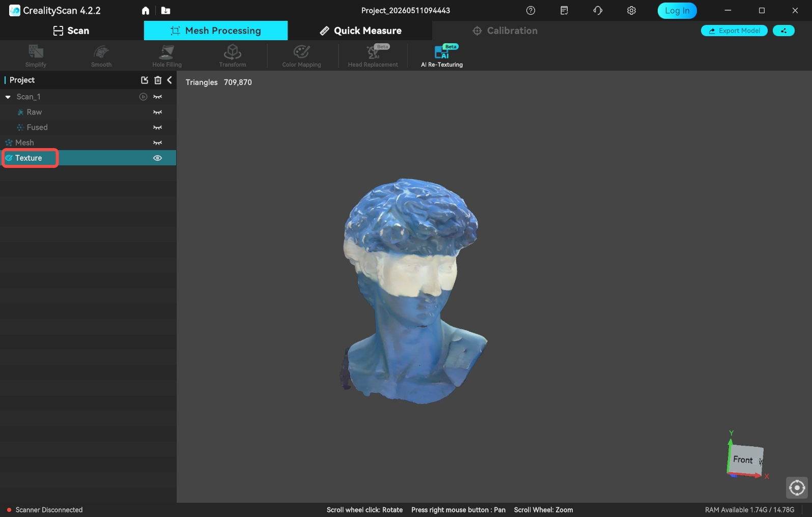
Task: Show the Raw point cloud layer
Action: [x=158, y=112]
